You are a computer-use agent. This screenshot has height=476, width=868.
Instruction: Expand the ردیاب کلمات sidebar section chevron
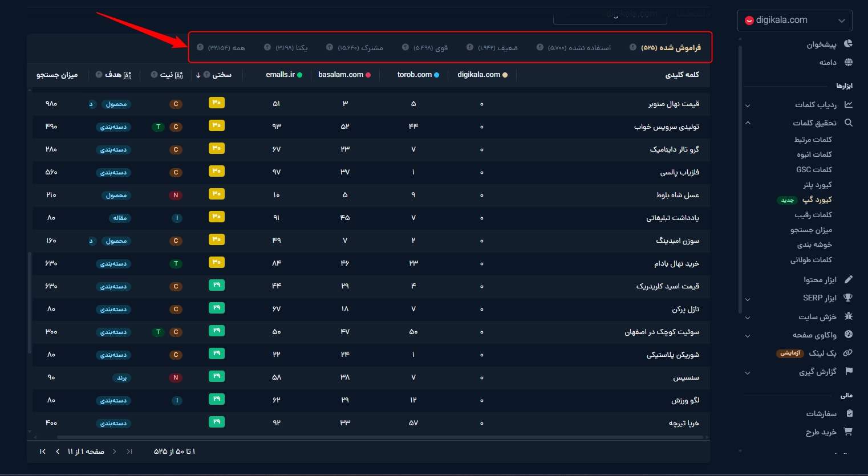(748, 105)
